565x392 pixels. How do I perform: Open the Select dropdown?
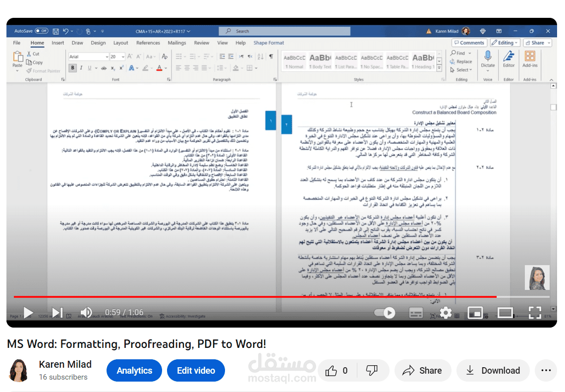[x=461, y=70]
